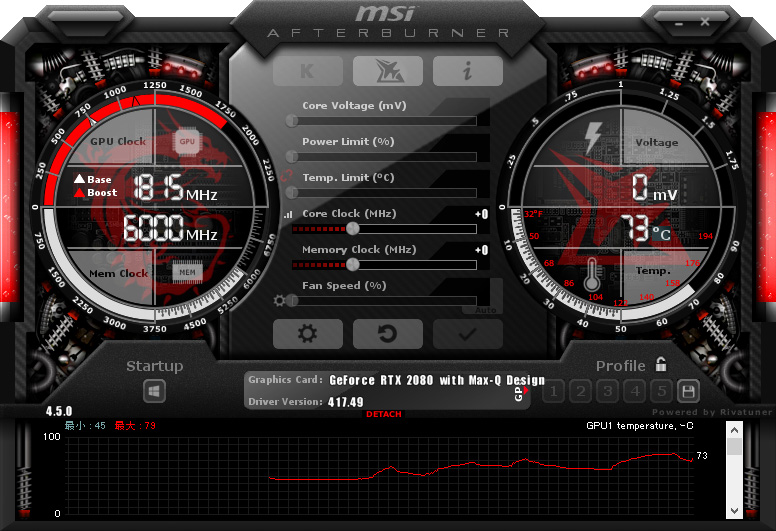
Task: Click the GPU selector tab by graphics card
Action: [520, 393]
